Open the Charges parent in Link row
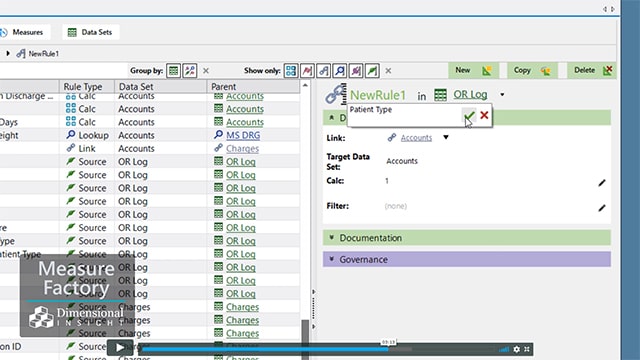Screen dimensions: 640x360 [242, 149]
